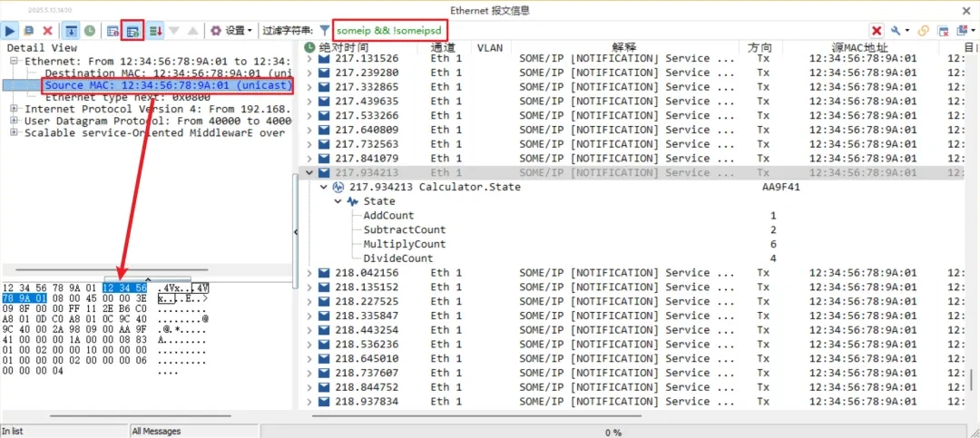Open the 设置 settings dropdown
Screen dimensions: 980x438
click(232, 30)
